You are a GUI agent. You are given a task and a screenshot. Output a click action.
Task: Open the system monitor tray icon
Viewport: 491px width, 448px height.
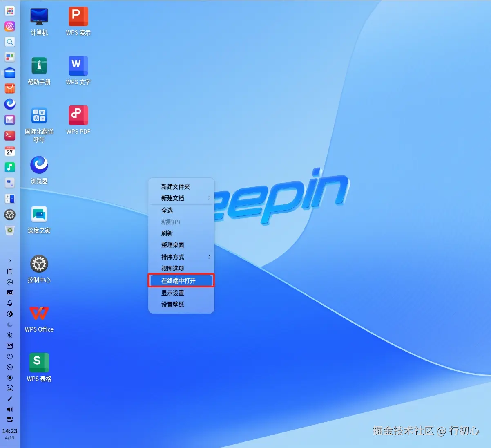10,282
